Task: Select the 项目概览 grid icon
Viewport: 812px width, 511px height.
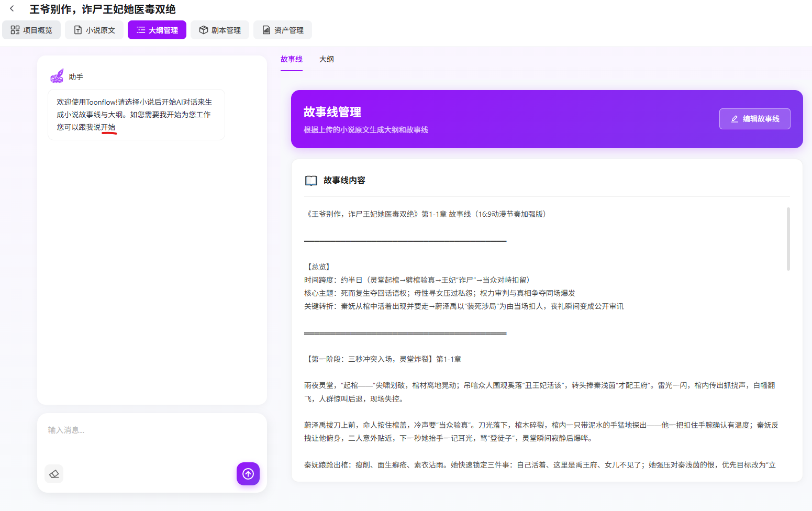Action: (15, 30)
